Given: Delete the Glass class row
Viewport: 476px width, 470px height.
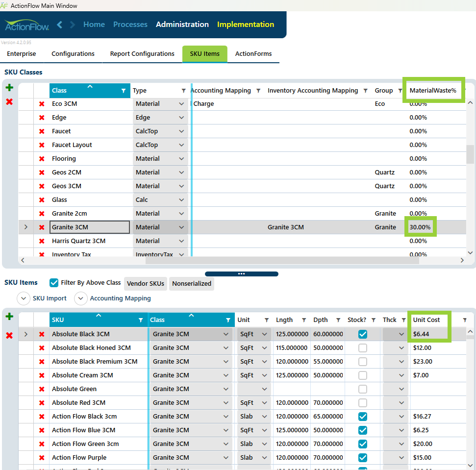Looking at the screenshot, I should click(42, 199).
